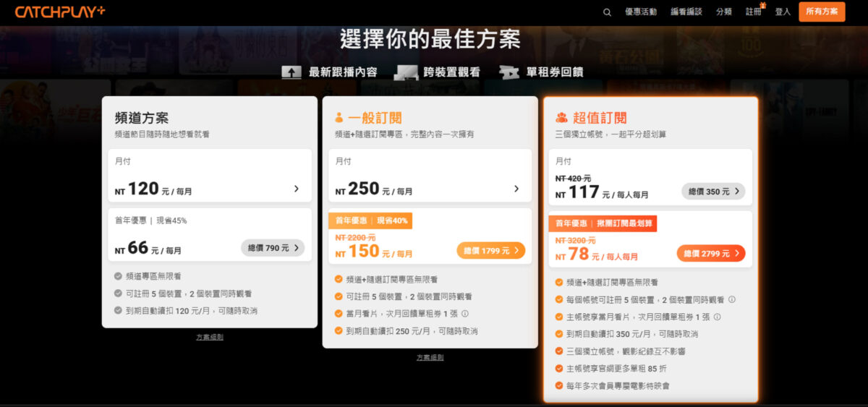Click the info icon beside 次月回饋單租券 in 一般訂閱
The width and height of the screenshot is (868, 407).
[x=465, y=314]
